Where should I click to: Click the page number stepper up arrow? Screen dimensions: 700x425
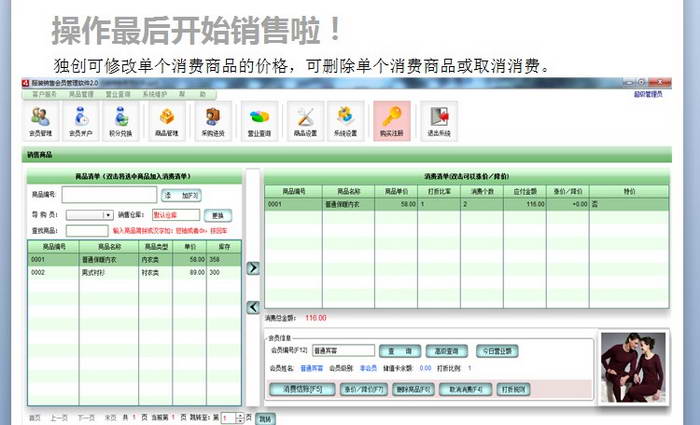pos(239,416)
